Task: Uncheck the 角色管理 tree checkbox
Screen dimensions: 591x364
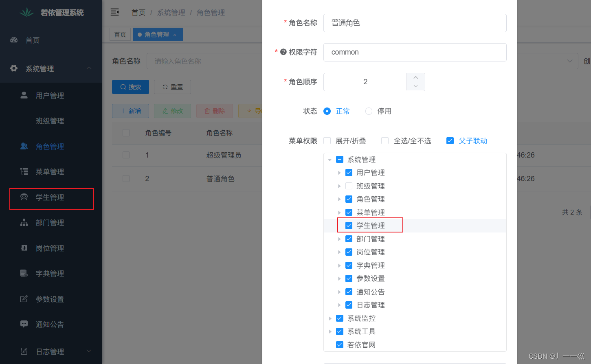Action: coord(349,199)
